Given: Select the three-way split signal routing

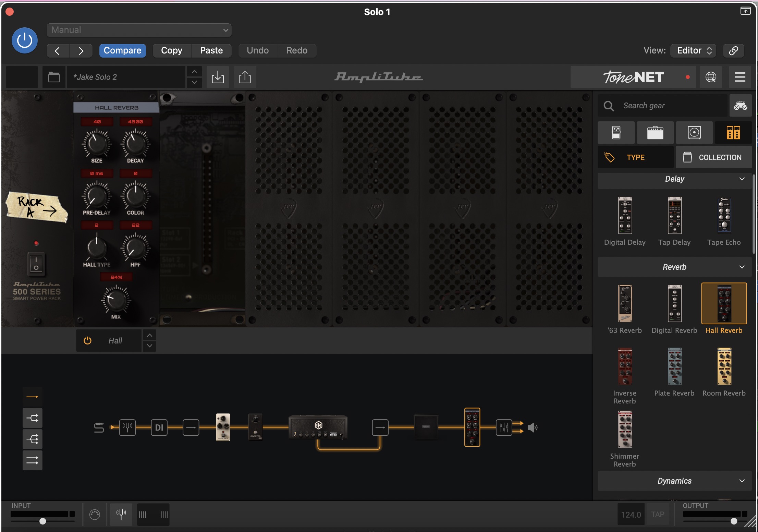Looking at the screenshot, I should point(33,439).
